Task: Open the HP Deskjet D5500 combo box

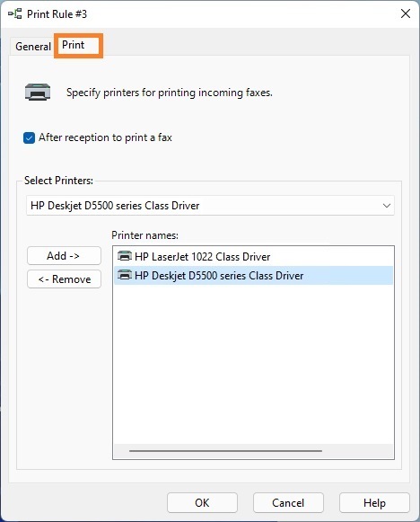Action: coord(210,206)
